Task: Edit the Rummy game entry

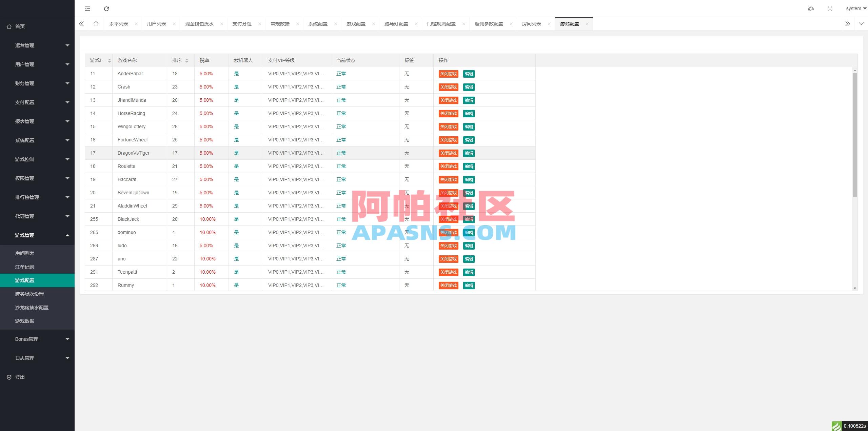Action: click(469, 285)
